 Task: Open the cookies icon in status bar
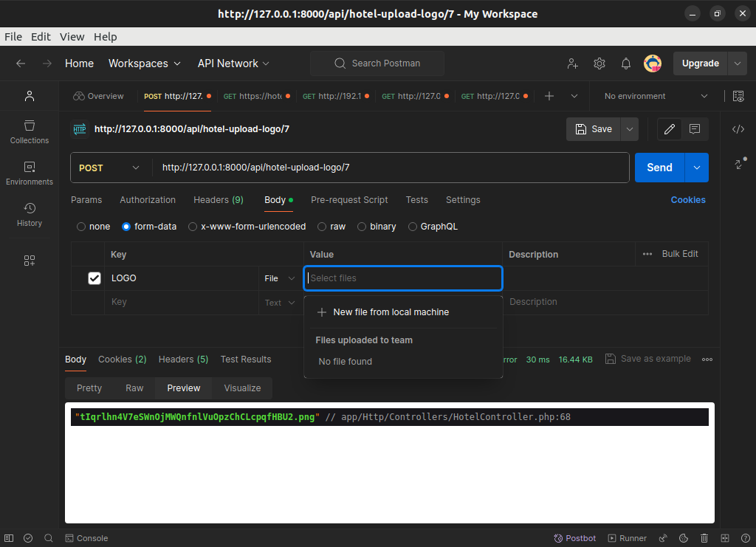tap(683, 538)
